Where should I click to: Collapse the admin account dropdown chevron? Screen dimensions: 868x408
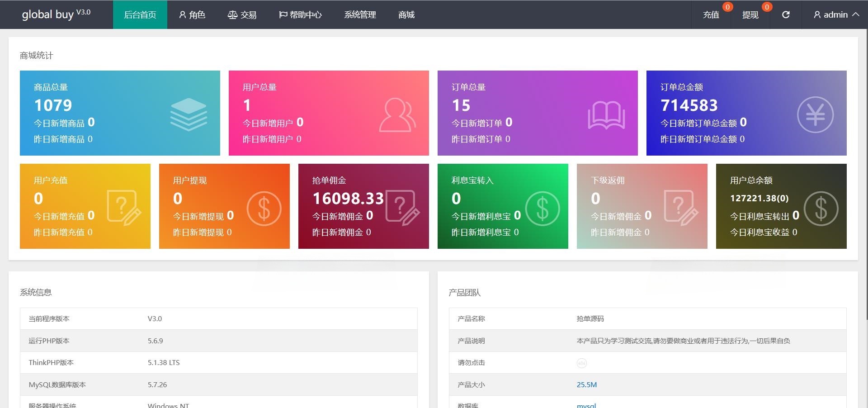coord(857,14)
